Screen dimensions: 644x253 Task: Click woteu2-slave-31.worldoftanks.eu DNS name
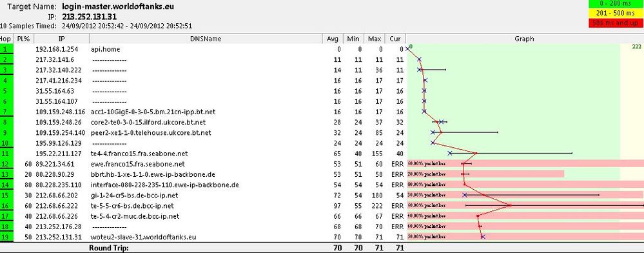tap(143, 237)
